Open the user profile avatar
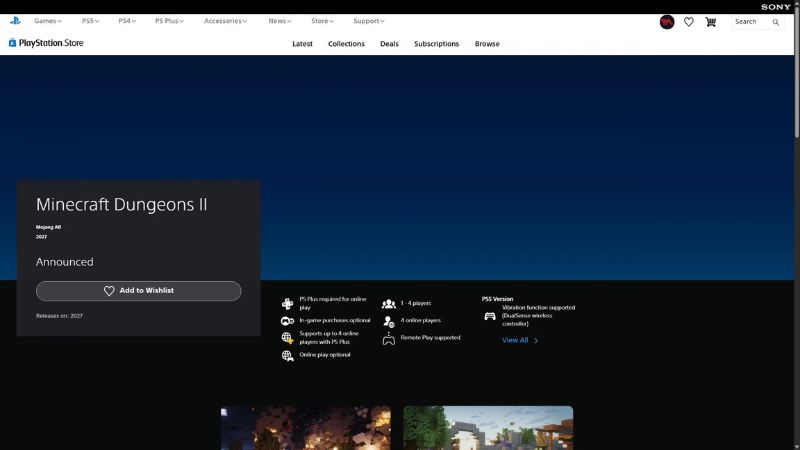 click(x=667, y=22)
